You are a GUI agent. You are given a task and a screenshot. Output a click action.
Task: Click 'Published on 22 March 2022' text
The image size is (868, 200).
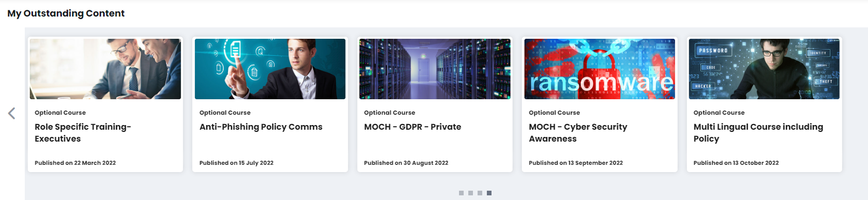(x=75, y=163)
